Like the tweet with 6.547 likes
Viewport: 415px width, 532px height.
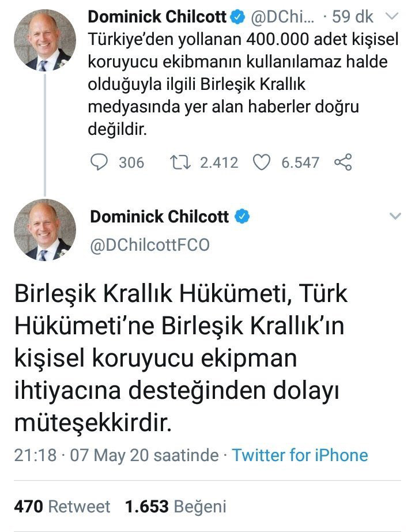[262, 163]
